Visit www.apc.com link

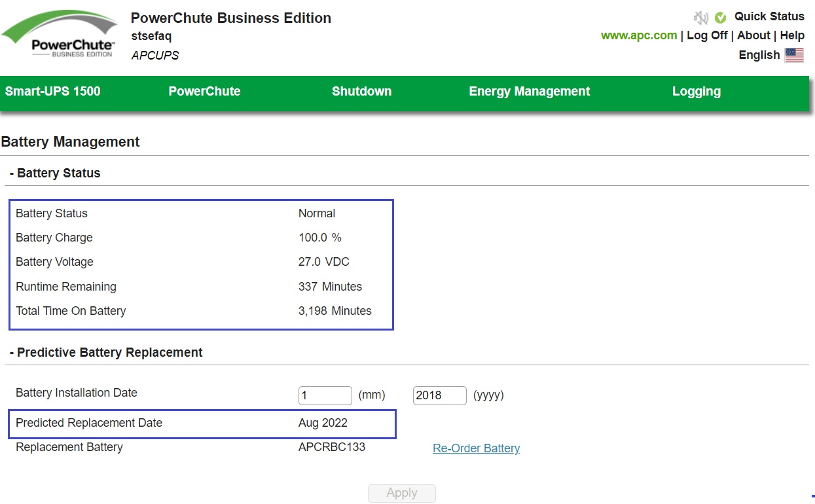[x=639, y=35]
